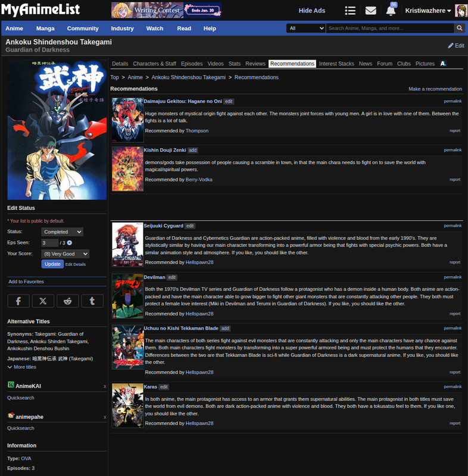Screen dimensions: 468x476
Task: Open the Read menu
Action: 184,28
